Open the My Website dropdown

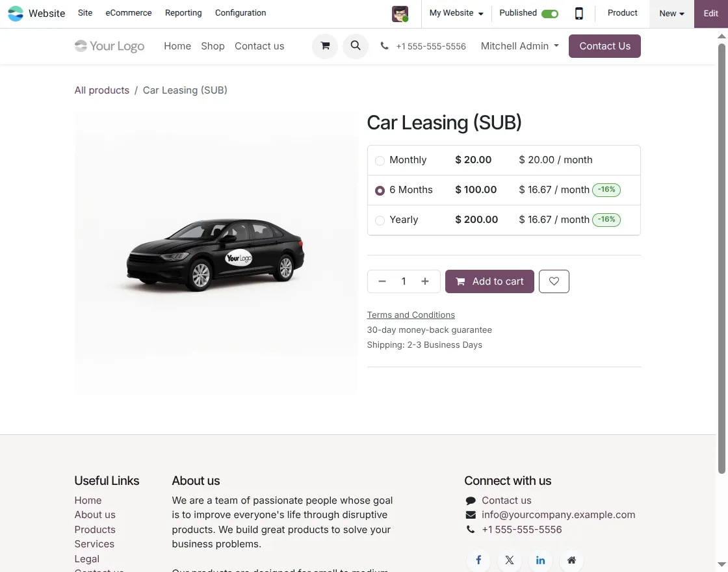pyautogui.click(x=456, y=12)
